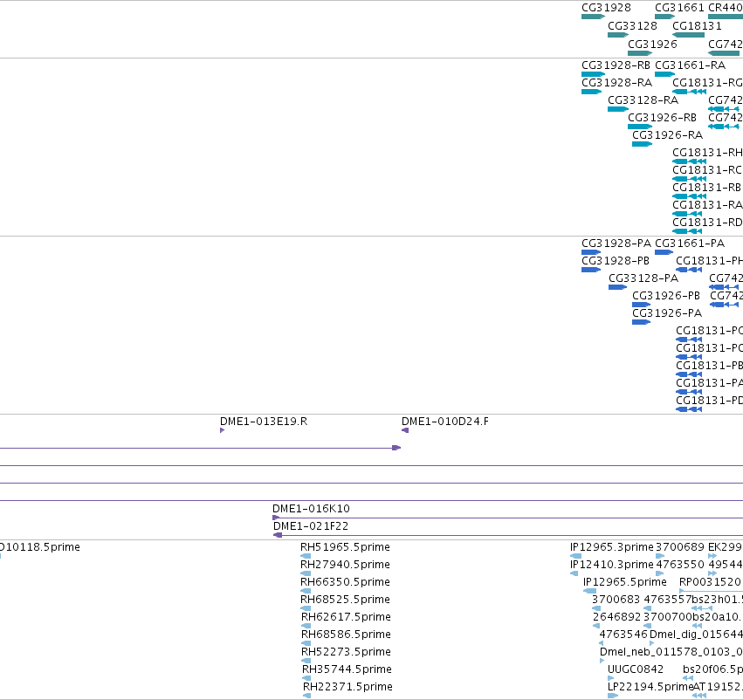Image resolution: width=743 pixels, height=700 pixels.
Task: Open BAC clone DME1-016K10
Action: (507, 518)
